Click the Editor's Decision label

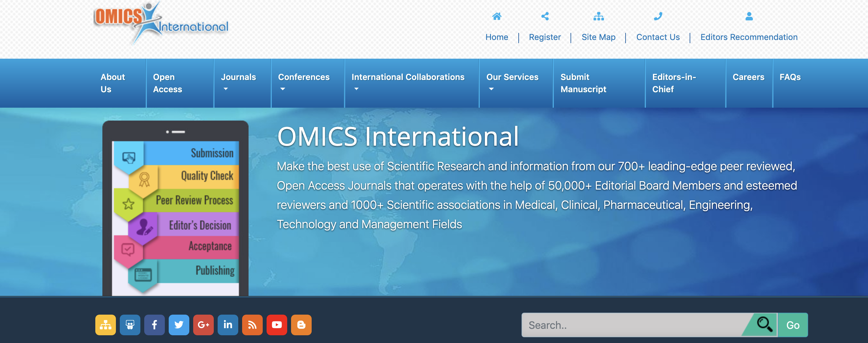[x=200, y=225]
